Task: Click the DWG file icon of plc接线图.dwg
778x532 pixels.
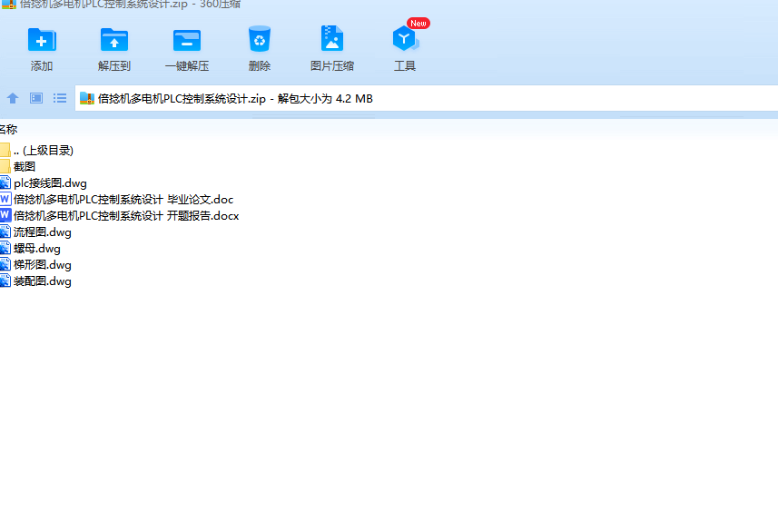Action: click(5, 182)
